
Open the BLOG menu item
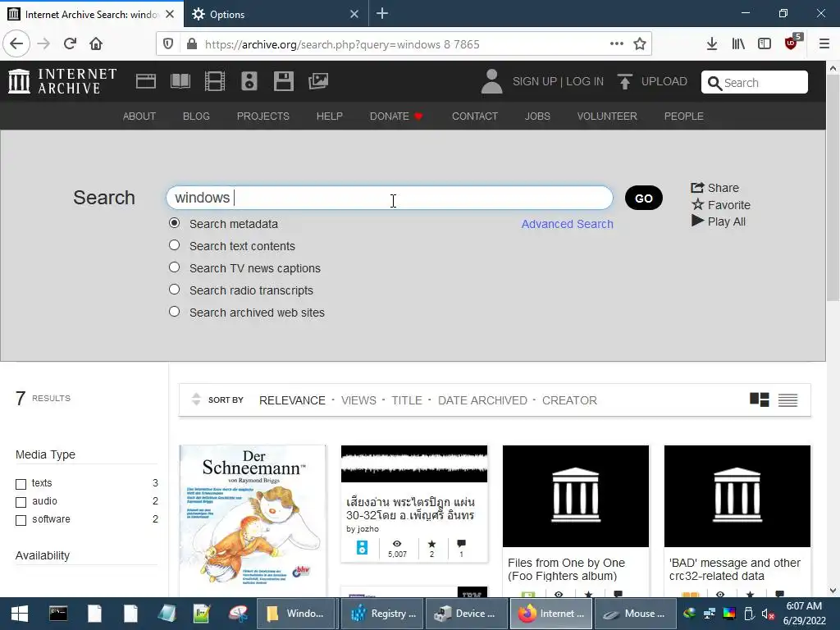click(196, 116)
